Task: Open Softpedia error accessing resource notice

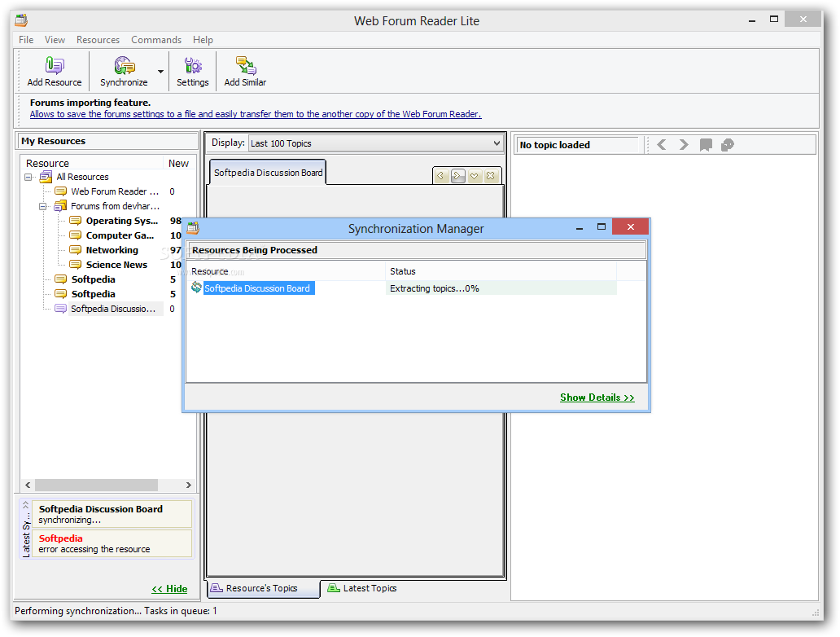Action: [112, 543]
